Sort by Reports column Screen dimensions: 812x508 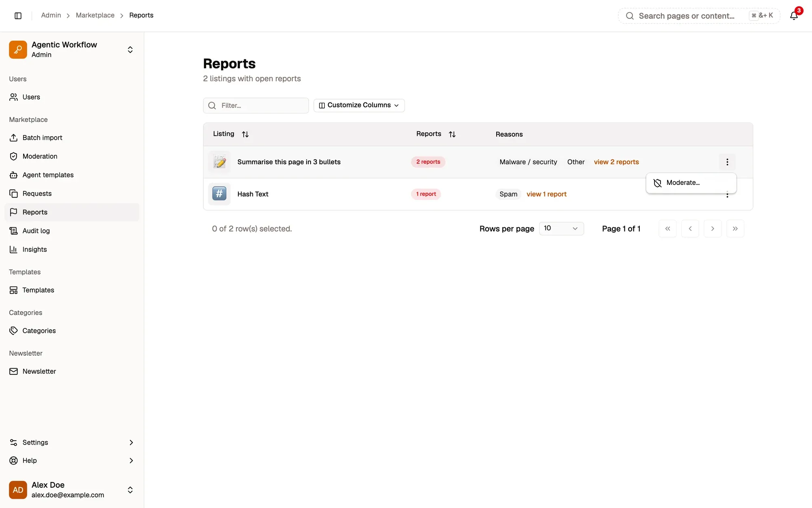[x=436, y=134]
